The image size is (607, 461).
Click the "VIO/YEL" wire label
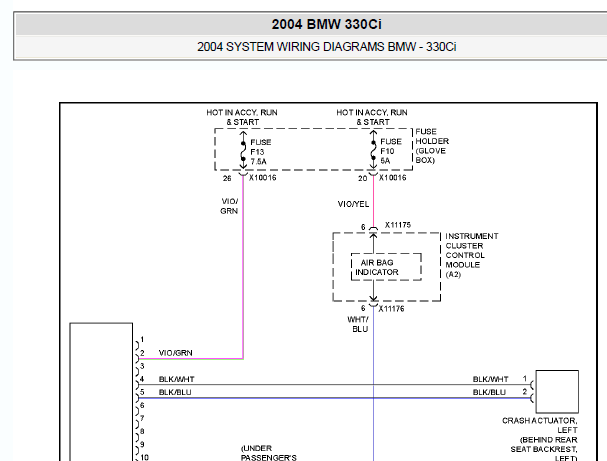[x=353, y=204]
